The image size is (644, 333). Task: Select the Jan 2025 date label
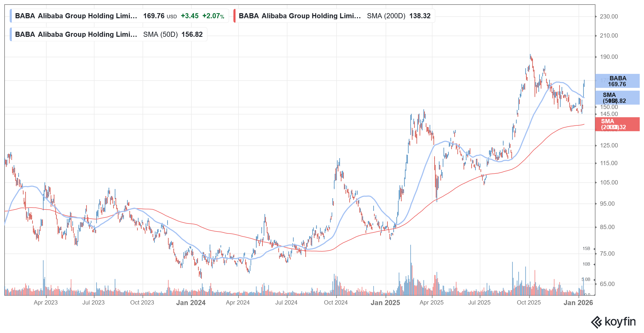click(x=386, y=302)
